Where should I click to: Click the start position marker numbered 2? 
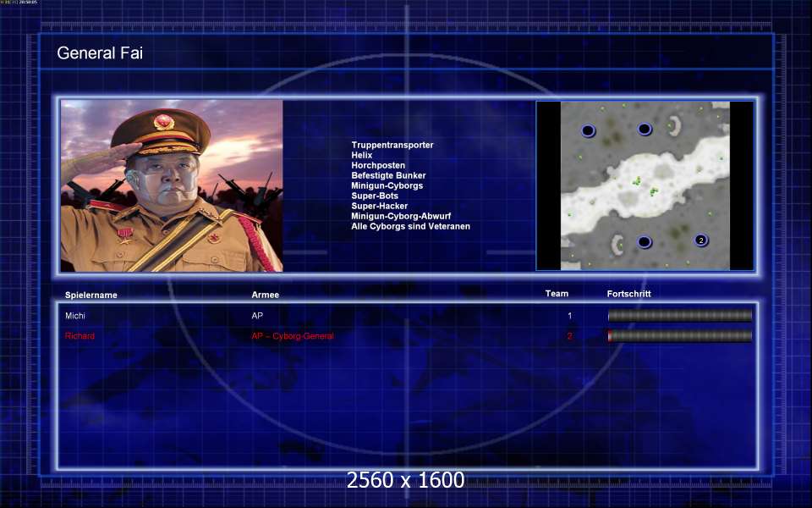[x=700, y=240]
